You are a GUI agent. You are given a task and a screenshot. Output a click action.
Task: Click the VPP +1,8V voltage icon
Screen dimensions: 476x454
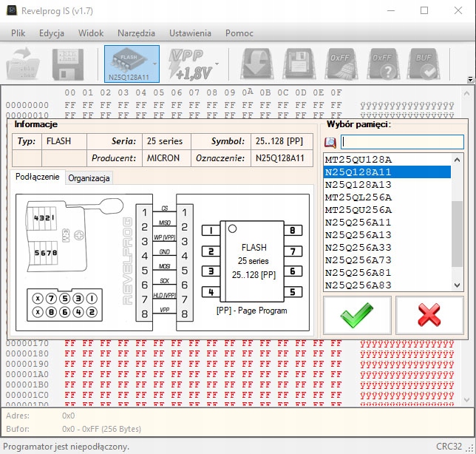(x=190, y=64)
